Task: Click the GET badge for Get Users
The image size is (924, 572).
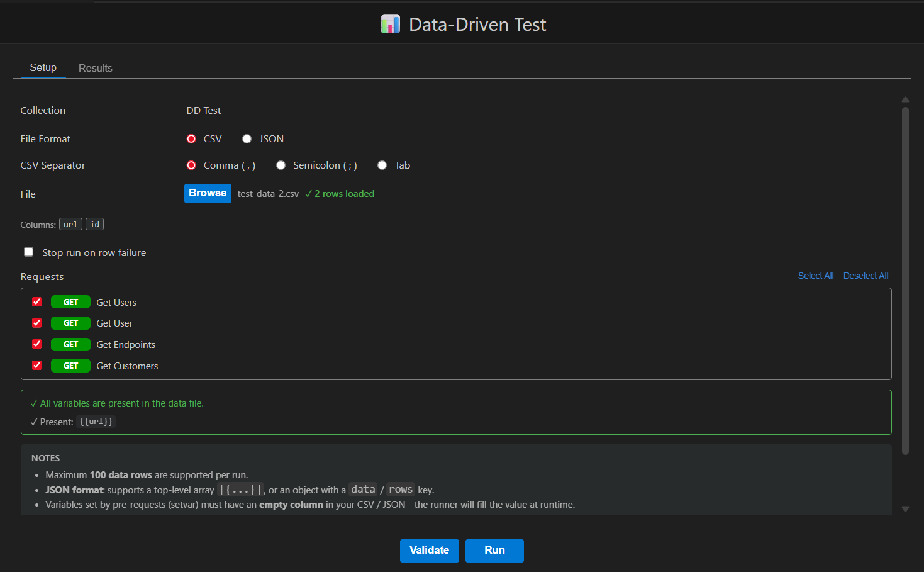Action: [x=70, y=303]
